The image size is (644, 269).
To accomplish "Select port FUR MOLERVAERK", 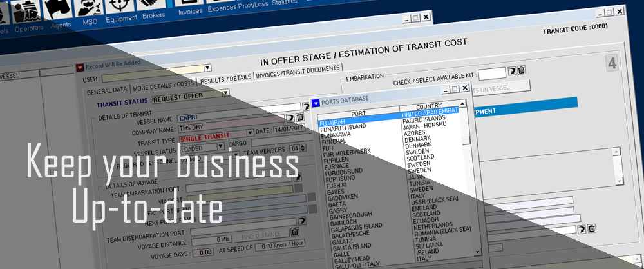I will click(x=346, y=153).
